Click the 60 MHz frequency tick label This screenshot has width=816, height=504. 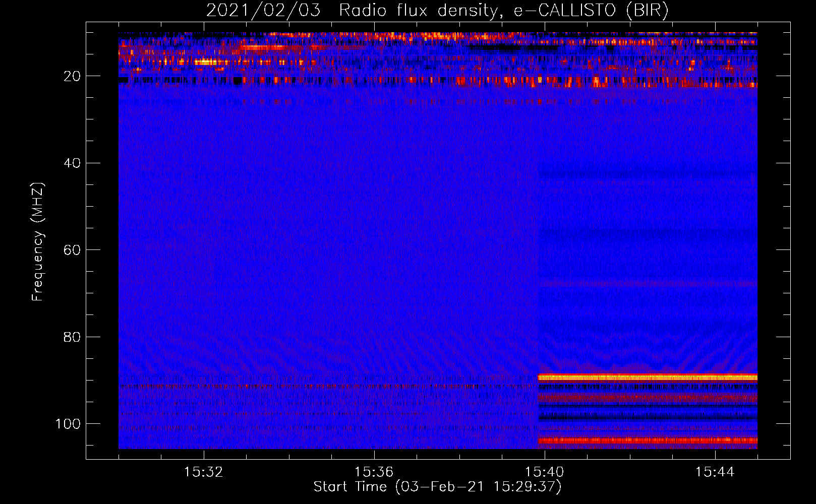point(72,250)
